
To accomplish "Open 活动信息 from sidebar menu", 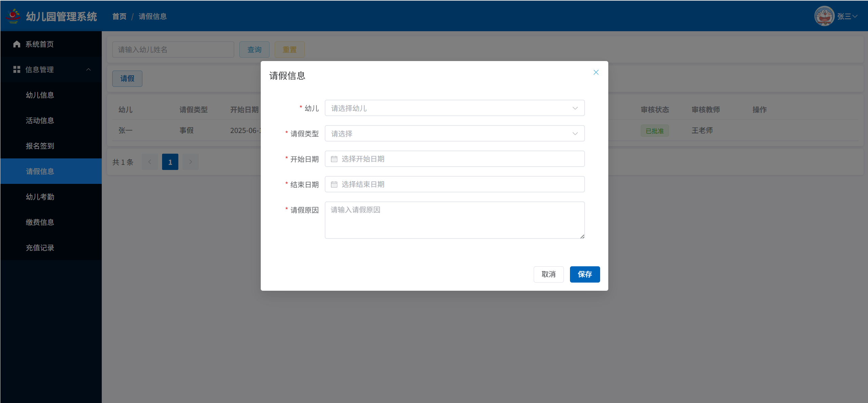I will [40, 120].
